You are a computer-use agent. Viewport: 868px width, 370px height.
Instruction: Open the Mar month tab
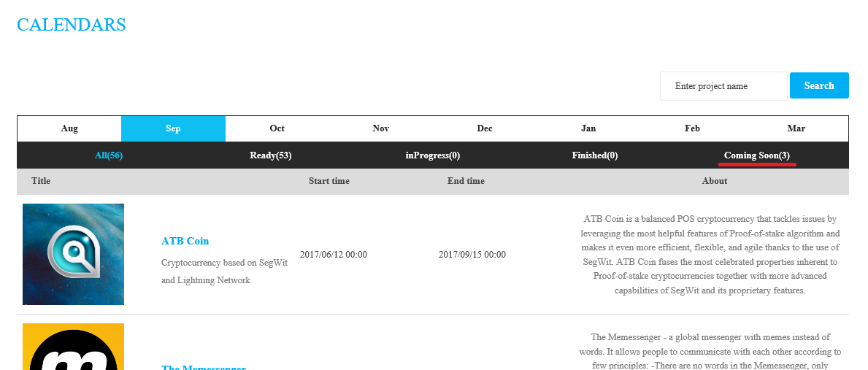(x=796, y=128)
